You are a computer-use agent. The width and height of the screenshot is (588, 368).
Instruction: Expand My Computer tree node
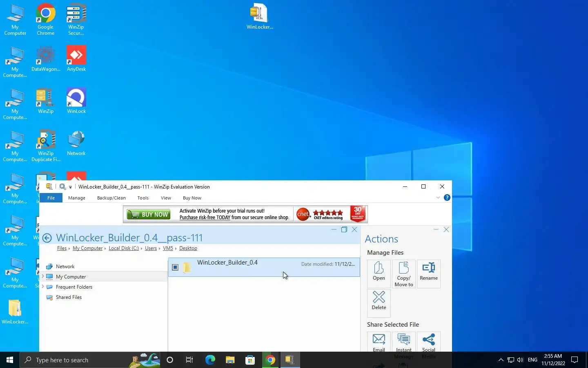43,276
